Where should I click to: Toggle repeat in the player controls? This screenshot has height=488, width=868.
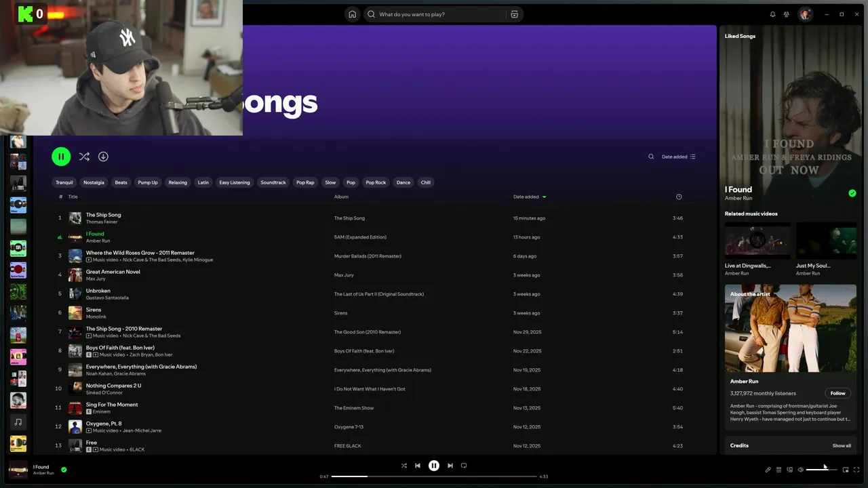pyautogui.click(x=464, y=466)
